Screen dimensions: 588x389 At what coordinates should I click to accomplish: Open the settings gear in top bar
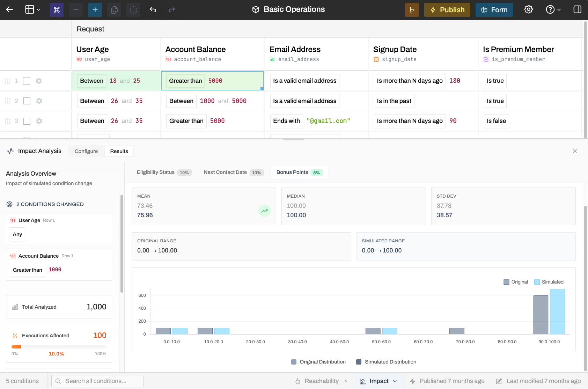tap(528, 9)
